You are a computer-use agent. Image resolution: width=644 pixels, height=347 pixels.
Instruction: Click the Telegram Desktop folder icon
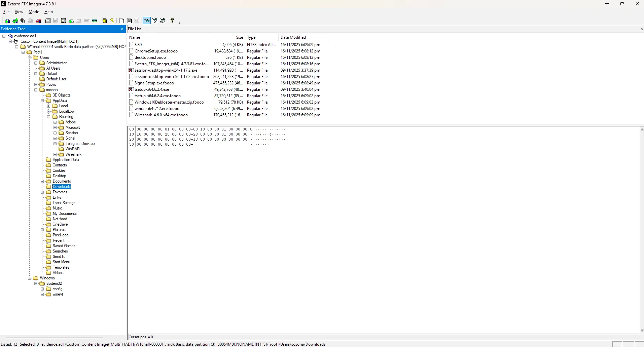tap(61, 144)
